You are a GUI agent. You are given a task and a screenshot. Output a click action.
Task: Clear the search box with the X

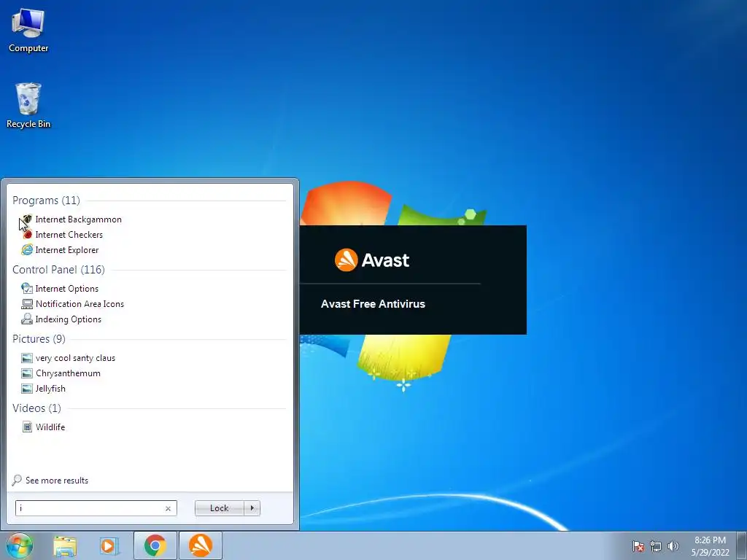169,508
